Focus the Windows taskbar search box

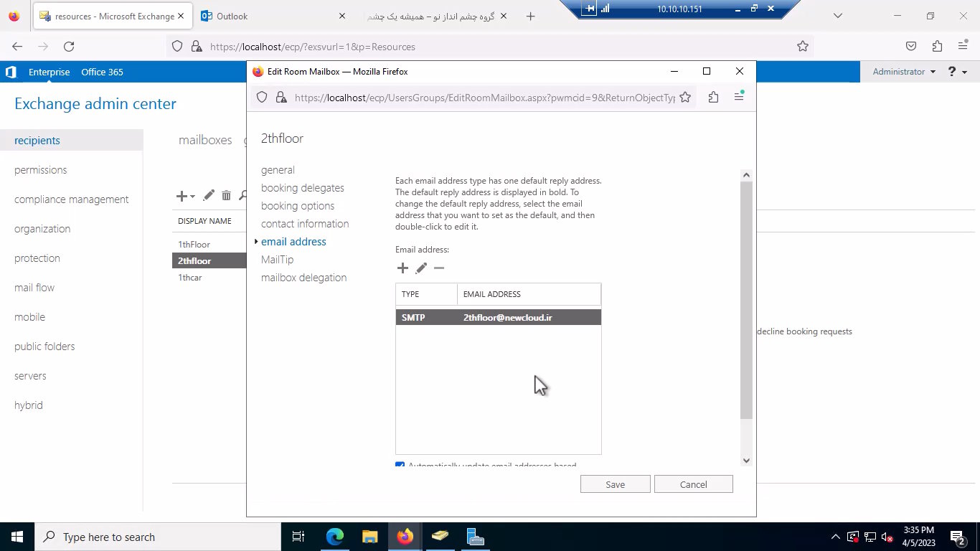tap(157, 537)
